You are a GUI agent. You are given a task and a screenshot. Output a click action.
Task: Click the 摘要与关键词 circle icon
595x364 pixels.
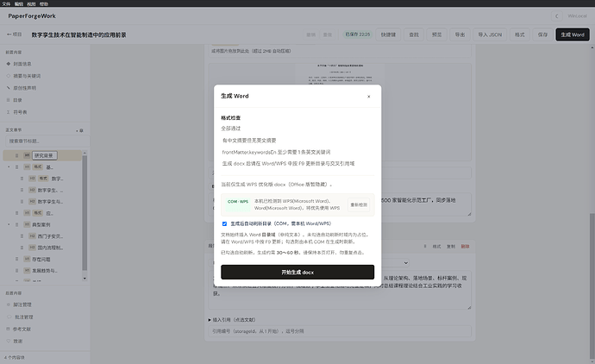[9, 76]
